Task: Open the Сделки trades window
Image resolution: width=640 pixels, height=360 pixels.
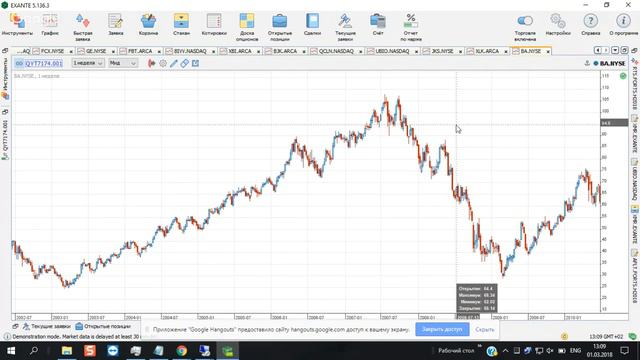Action: tap(312, 24)
